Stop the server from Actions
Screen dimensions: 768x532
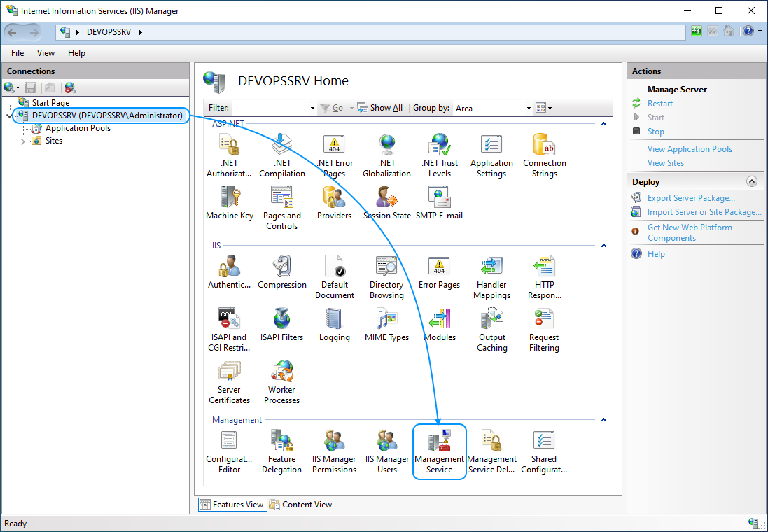pos(656,132)
